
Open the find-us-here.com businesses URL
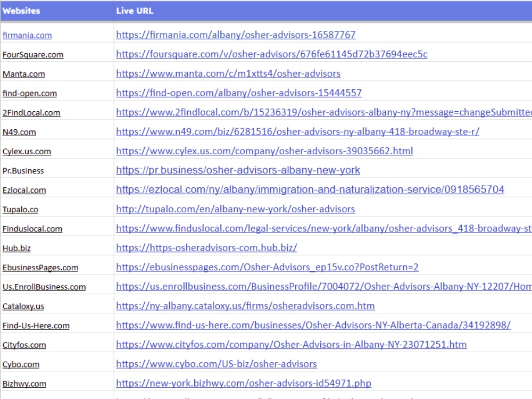[x=313, y=325]
